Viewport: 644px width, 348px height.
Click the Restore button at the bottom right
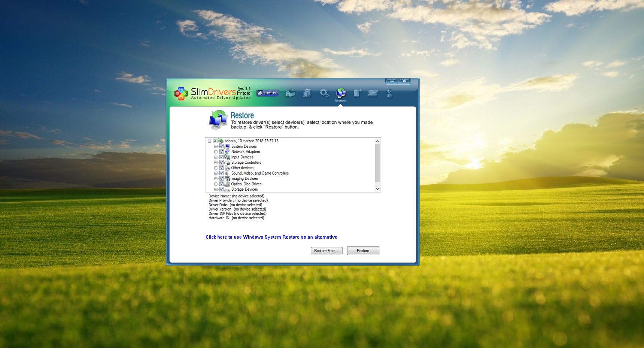(x=363, y=251)
